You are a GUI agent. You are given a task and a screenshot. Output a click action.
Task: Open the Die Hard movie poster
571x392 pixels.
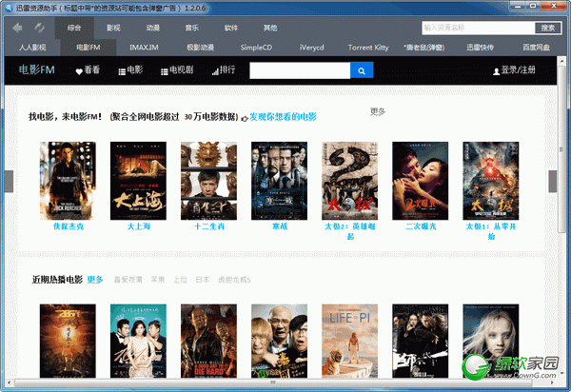pos(208,341)
